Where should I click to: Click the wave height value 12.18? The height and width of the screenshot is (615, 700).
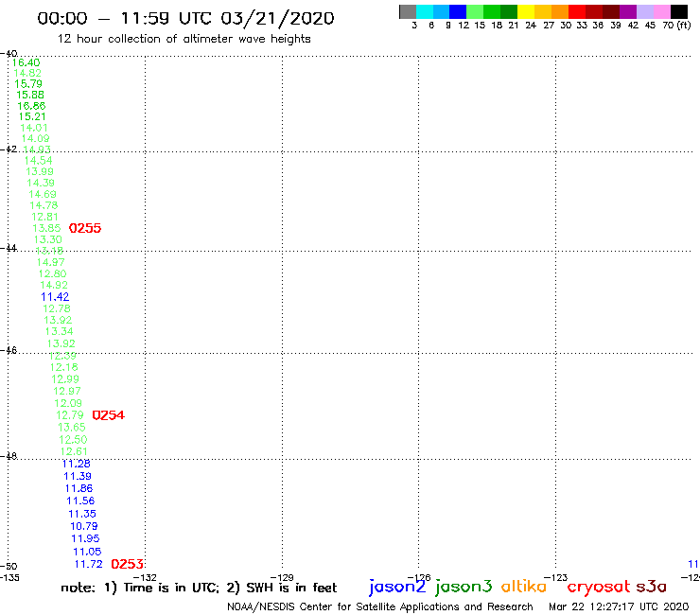click(63, 367)
